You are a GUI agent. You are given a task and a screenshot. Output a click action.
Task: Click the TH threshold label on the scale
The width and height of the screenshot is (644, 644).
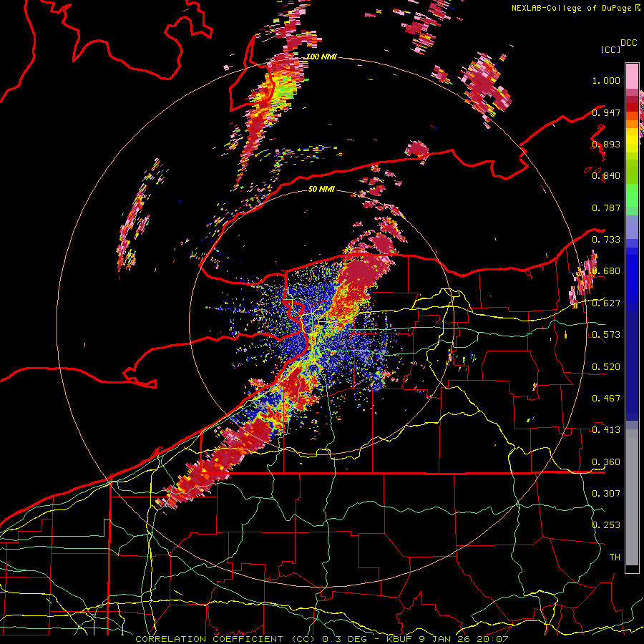tap(615, 557)
